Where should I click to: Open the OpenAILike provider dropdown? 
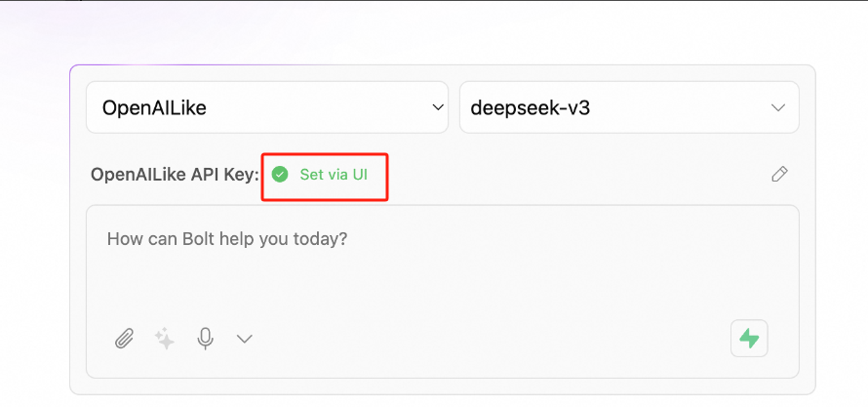pyautogui.click(x=267, y=107)
